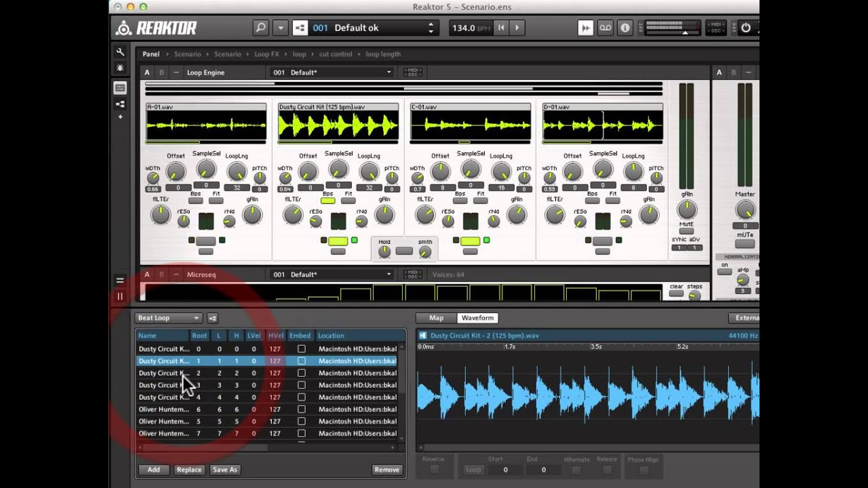
Task: Toggle the Mute button under gain knob
Action: point(687,231)
